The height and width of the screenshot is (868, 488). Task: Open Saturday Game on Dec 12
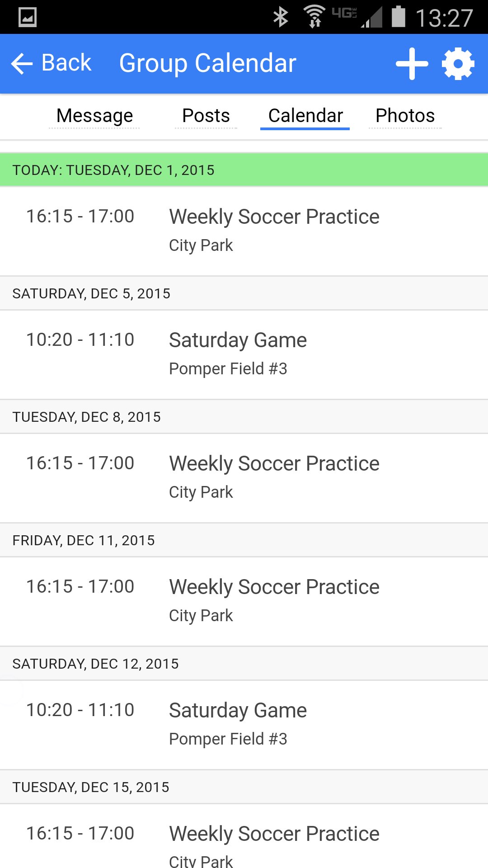pos(244,725)
